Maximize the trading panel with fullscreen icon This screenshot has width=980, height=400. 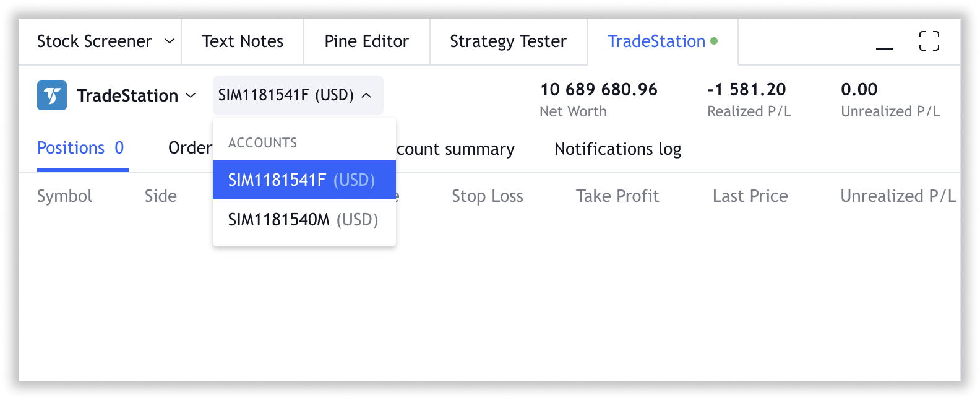pos(929,41)
